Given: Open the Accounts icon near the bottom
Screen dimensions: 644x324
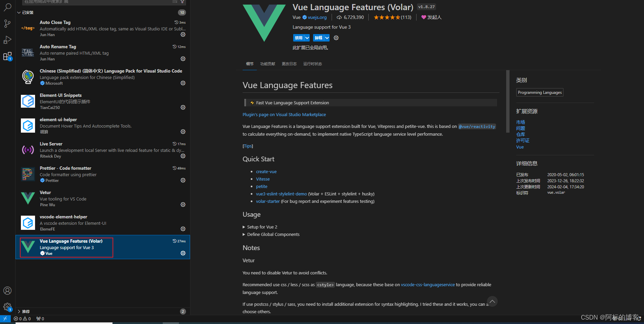Looking at the screenshot, I should pyautogui.click(x=7, y=291).
